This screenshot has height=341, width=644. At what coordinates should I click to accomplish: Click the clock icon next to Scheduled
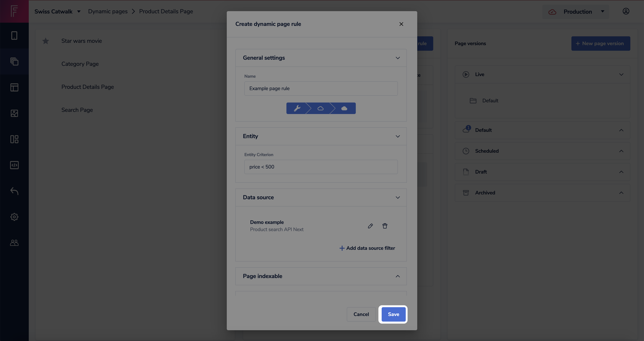(466, 151)
